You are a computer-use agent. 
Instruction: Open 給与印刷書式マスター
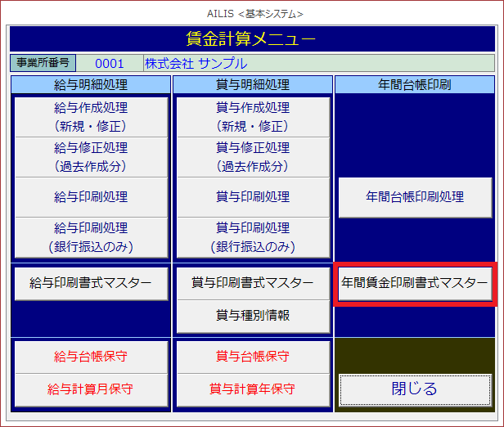(x=91, y=283)
